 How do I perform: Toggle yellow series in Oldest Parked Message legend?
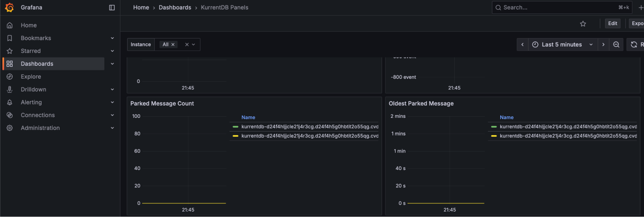click(568, 136)
